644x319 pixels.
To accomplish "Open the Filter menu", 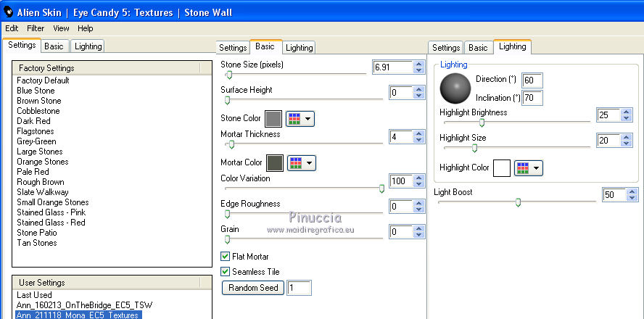I will 36,28.
